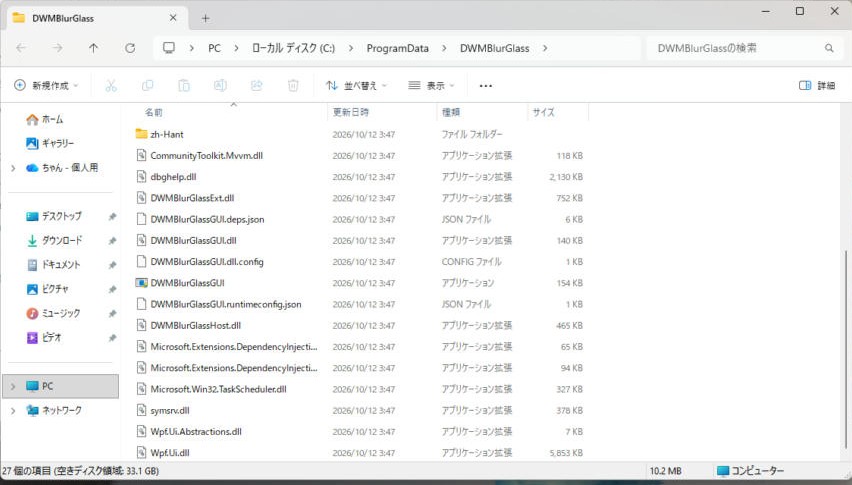852x485 pixels.
Task: Click the Share icon in toolbar
Action: (256, 85)
